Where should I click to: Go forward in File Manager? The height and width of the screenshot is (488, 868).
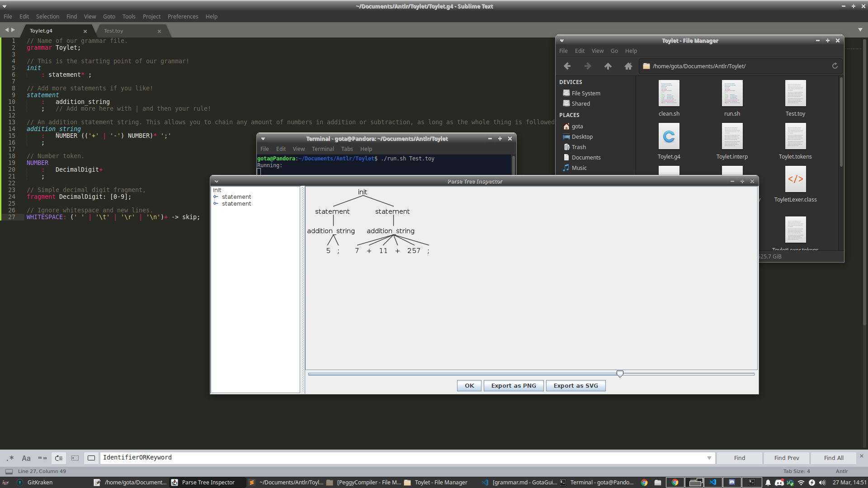point(587,66)
